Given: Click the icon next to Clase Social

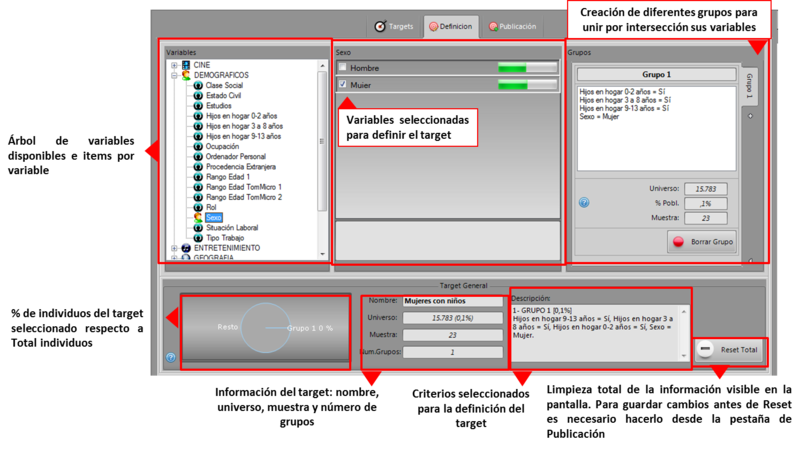Looking at the screenshot, I should tap(198, 86).
